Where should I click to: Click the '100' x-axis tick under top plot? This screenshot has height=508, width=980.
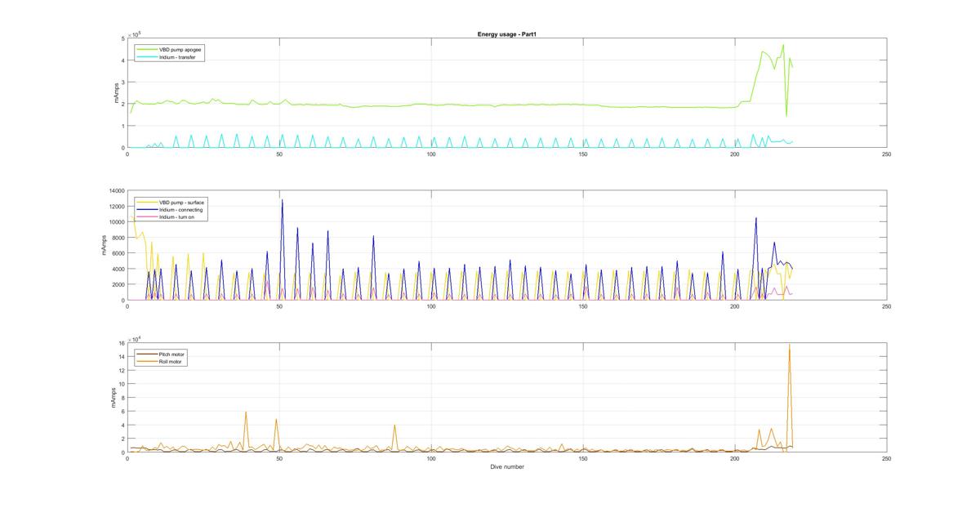tap(431, 154)
